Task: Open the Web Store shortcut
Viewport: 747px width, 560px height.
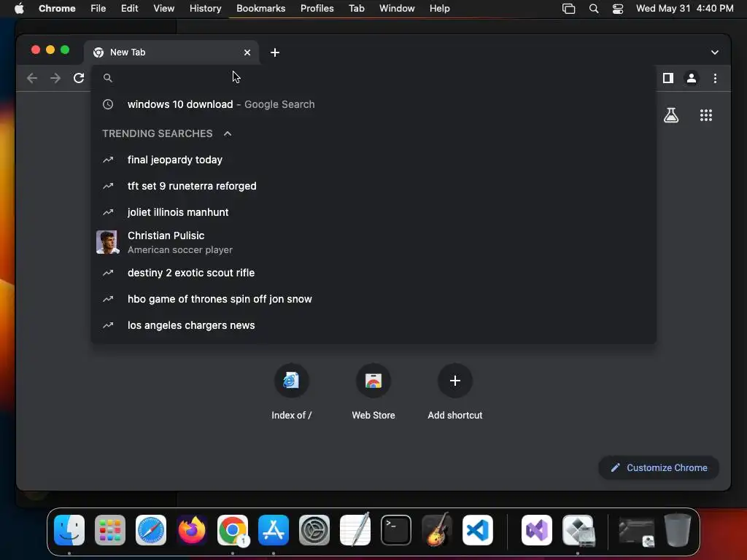Action: [x=373, y=393]
